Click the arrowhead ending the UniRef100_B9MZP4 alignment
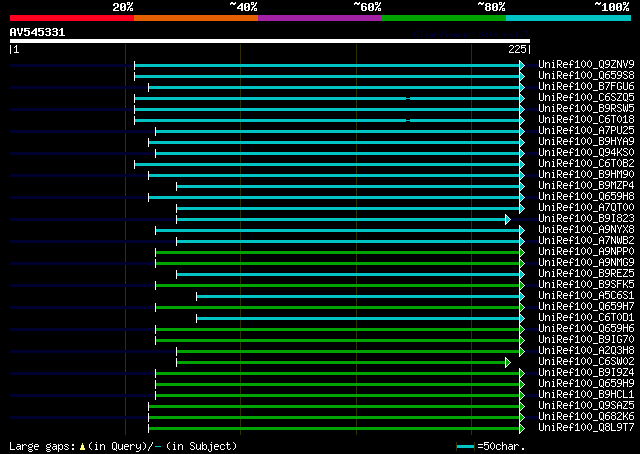The width and height of the screenshot is (640, 454). tap(522, 187)
